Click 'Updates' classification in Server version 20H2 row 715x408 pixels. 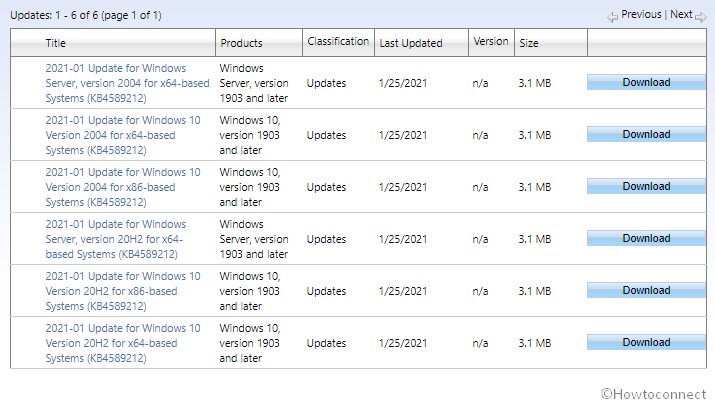[326, 239]
